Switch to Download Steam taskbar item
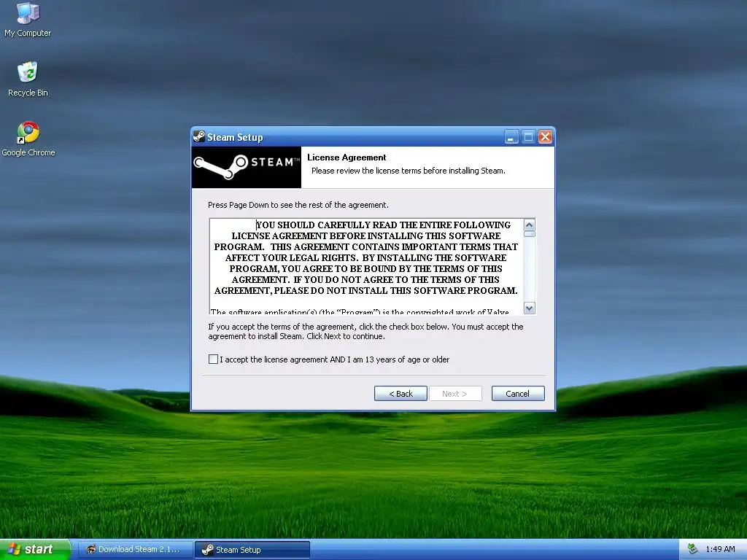747x560 pixels. pyautogui.click(x=135, y=549)
